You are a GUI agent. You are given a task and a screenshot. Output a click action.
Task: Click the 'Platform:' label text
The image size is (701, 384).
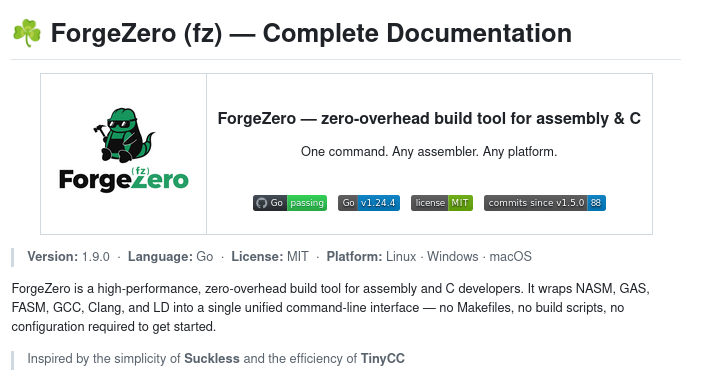pos(354,257)
